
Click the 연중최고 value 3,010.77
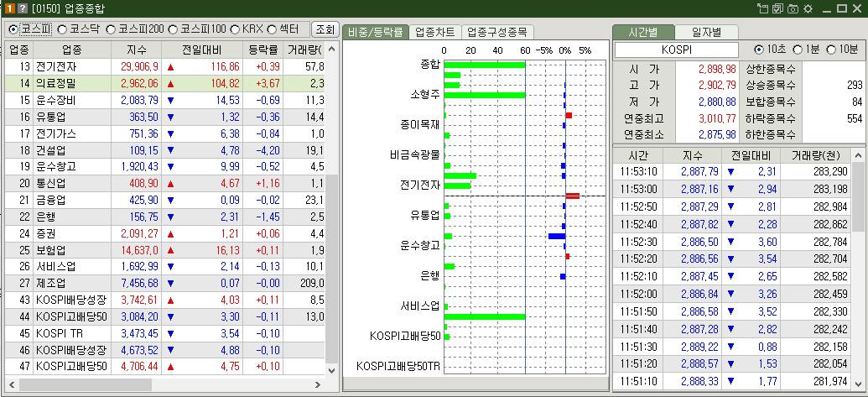coord(717,118)
